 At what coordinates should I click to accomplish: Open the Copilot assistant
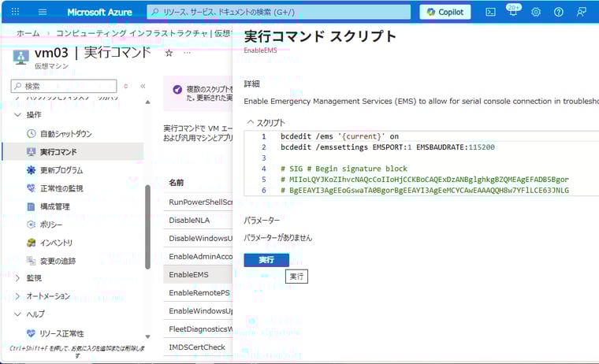(x=445, y=13)
